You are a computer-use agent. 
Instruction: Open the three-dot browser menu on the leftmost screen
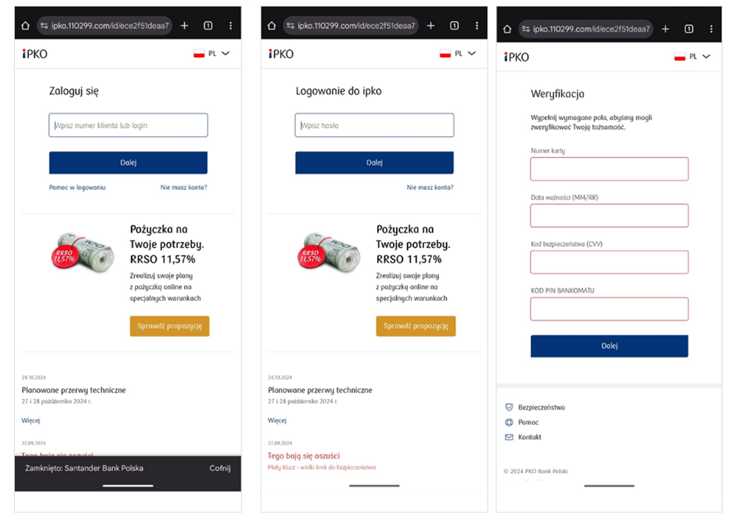tap(231, 25)
